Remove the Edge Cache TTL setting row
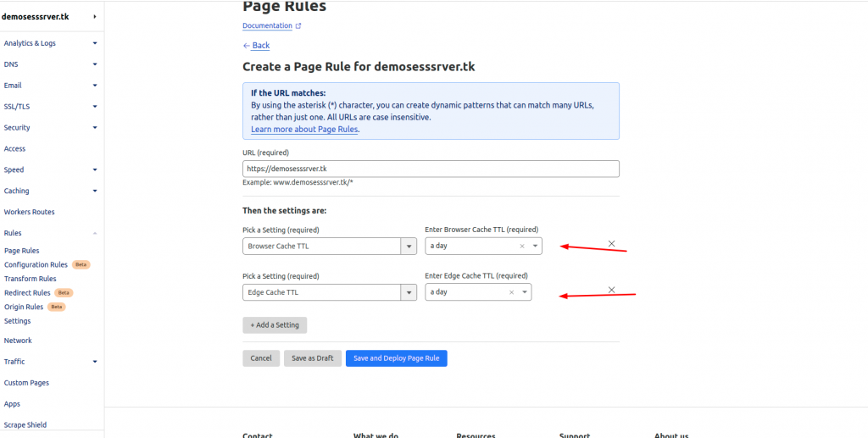 pos(612,290)
